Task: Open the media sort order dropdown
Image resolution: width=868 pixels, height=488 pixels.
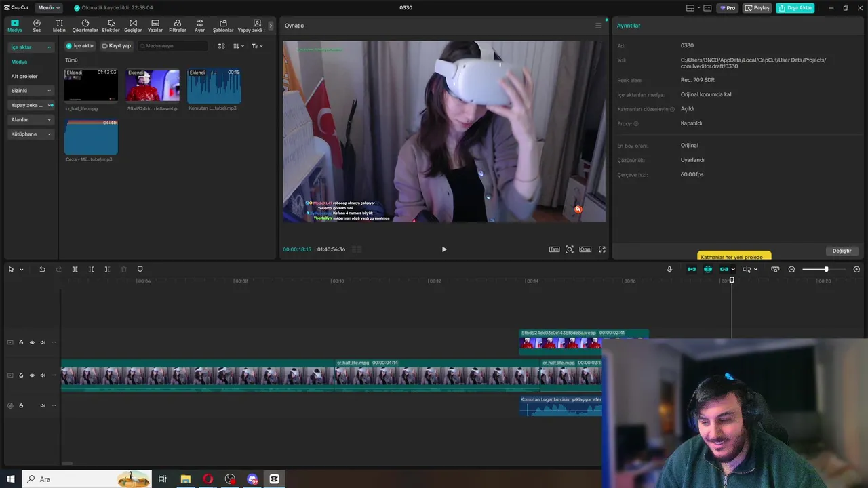Action: click(x=239, y=46)
